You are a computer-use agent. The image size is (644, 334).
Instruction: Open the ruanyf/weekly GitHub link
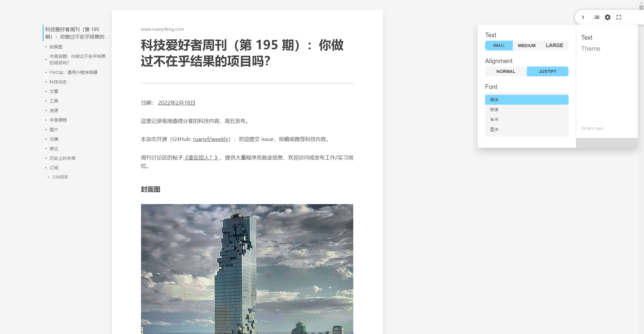point(211,139)
